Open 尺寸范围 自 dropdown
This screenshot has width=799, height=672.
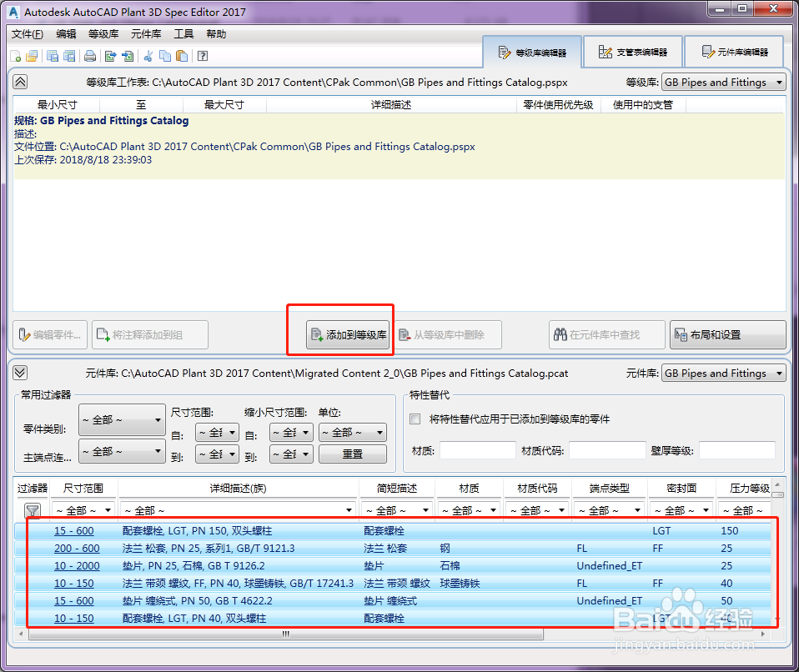coord(217,433)
